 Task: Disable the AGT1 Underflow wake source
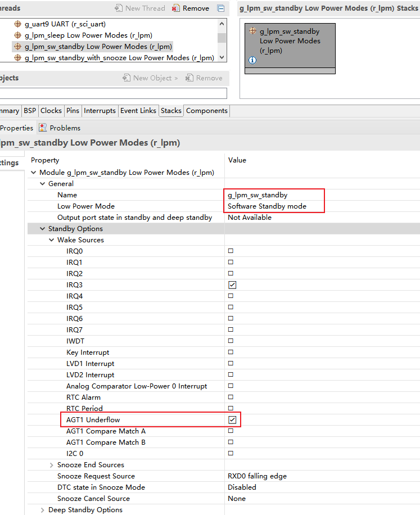tap(232, 420)
